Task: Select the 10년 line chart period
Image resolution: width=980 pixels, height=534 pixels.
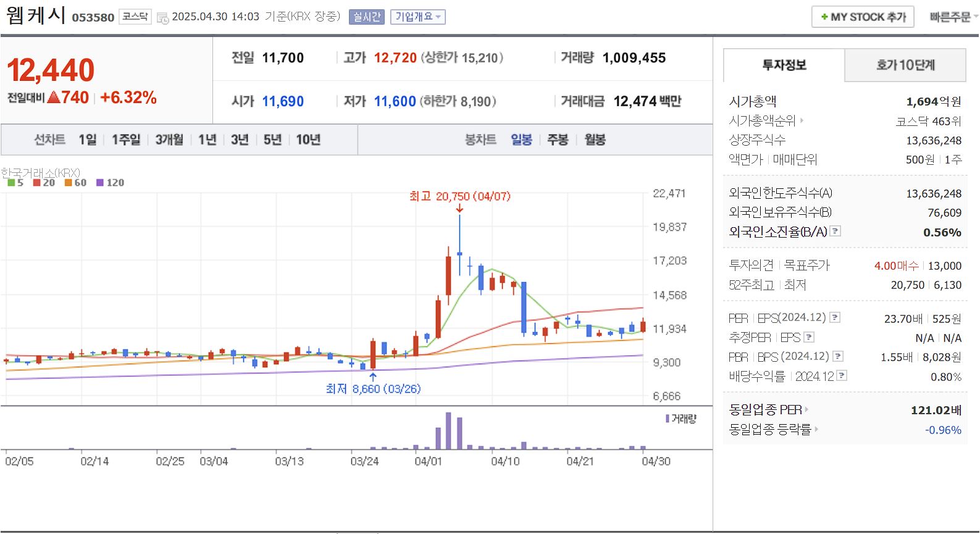Action: pyautogui.click(x=308, y=140)
